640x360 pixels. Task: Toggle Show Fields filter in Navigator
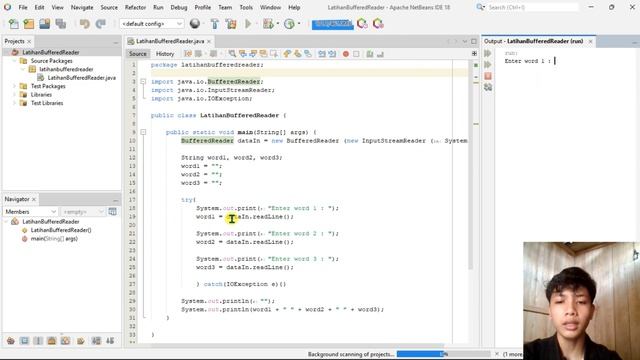(24, 341)
